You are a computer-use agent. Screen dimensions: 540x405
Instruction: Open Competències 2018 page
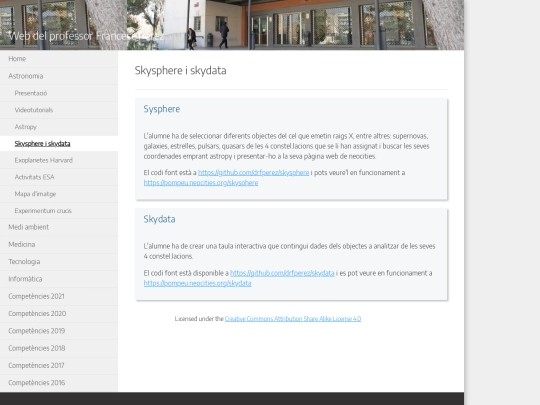coord(59,348)
